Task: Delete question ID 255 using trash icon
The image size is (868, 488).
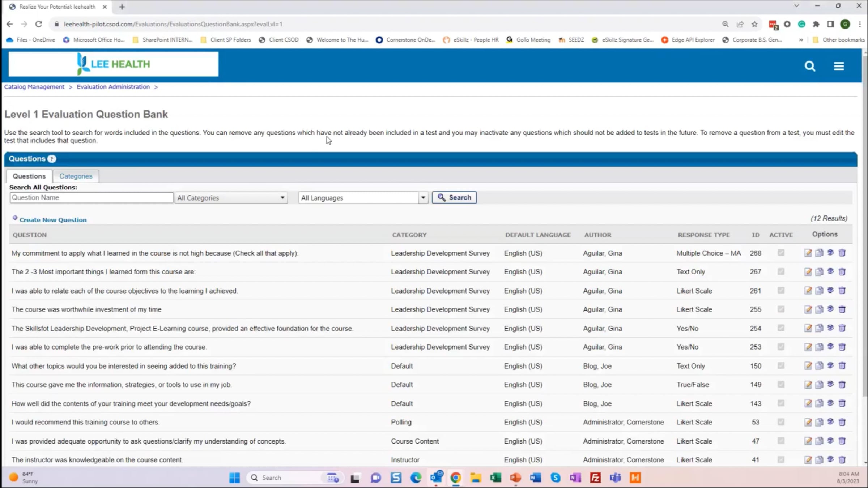Action: (842, 309)
